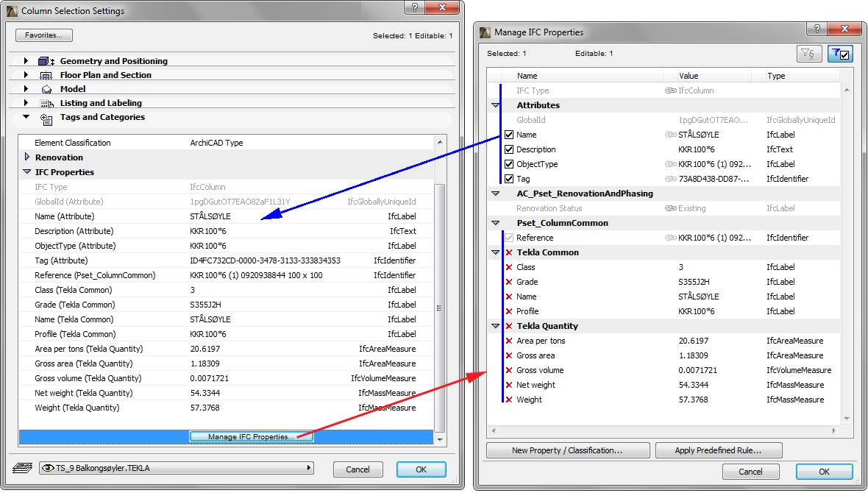Viewport: 868px width, 493px height.
Task: Uncheck the ObjectType attribute checkbox
Action: (509, 164)
